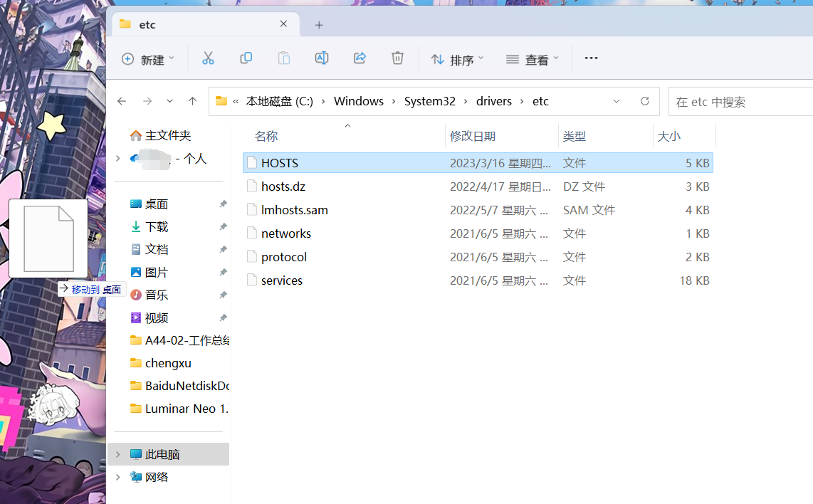This screenshot has width=813, height=504.
Task: Select the services file
Action: [x=478, y=280]
